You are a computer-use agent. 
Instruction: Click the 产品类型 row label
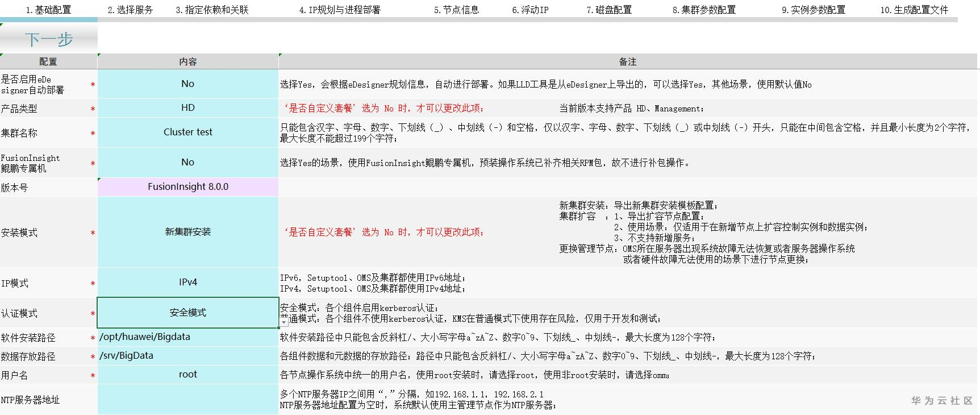pos(19,109)
